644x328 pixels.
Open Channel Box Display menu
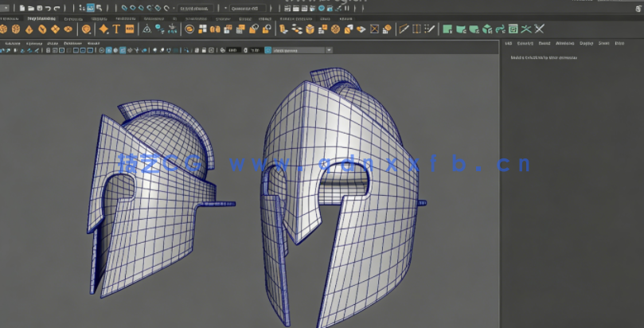click(586, 44)
